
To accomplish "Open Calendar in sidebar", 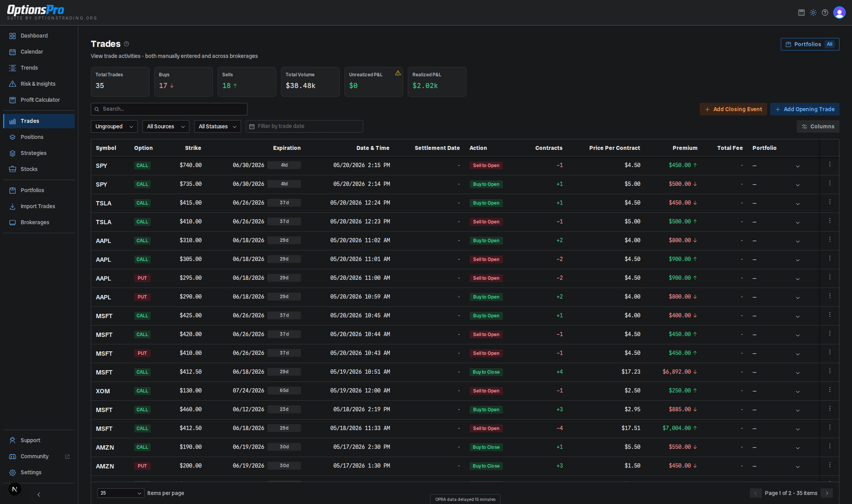I will pos(39,52).
